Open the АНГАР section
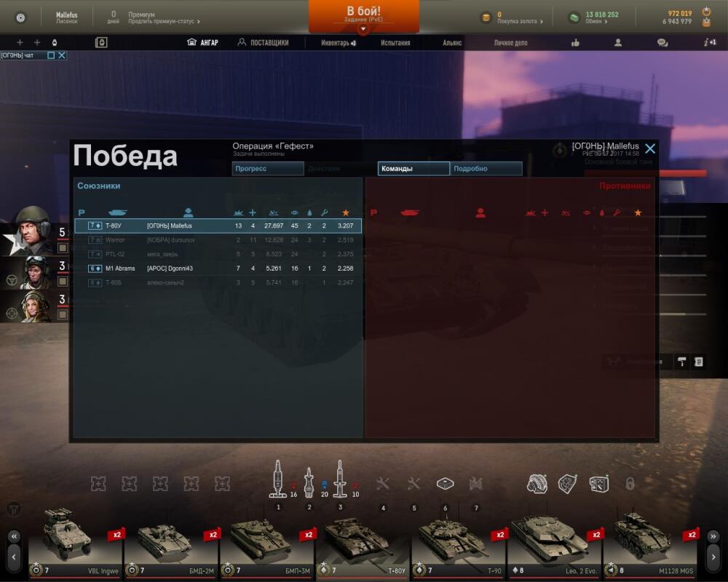 click(x=202, y=43)
